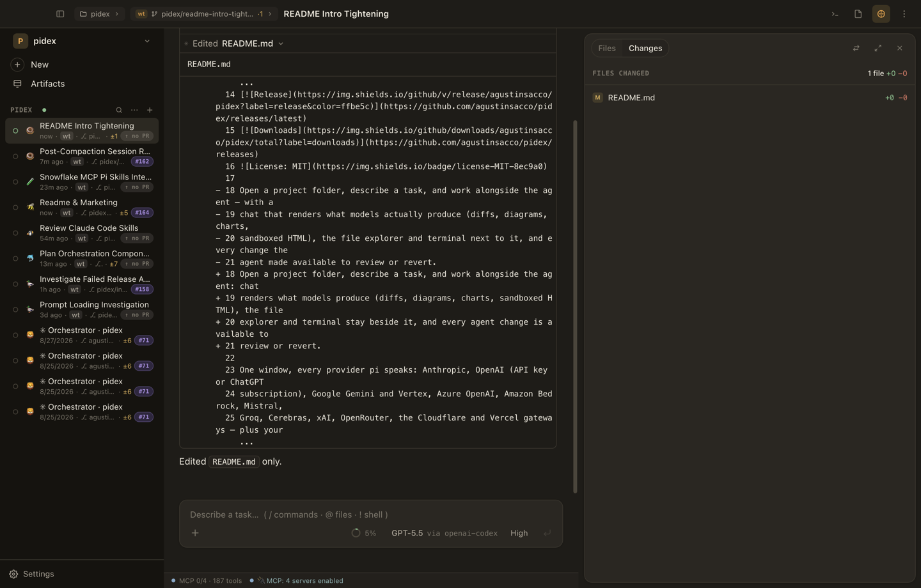The width and height of the screenshot is (921, 588).
Task: Open the pidex/readme-intro-tight worktree breadcrumb
Action: tap(204, 14)
